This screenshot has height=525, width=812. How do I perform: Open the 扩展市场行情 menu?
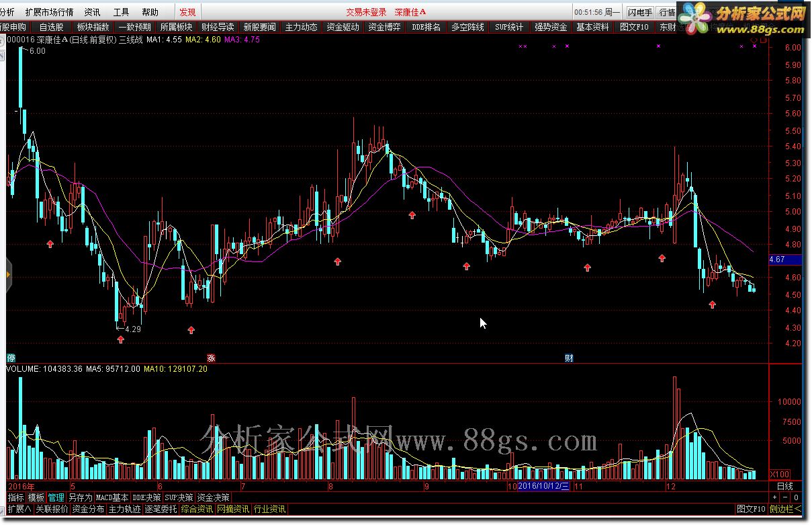tap(50, 12)
